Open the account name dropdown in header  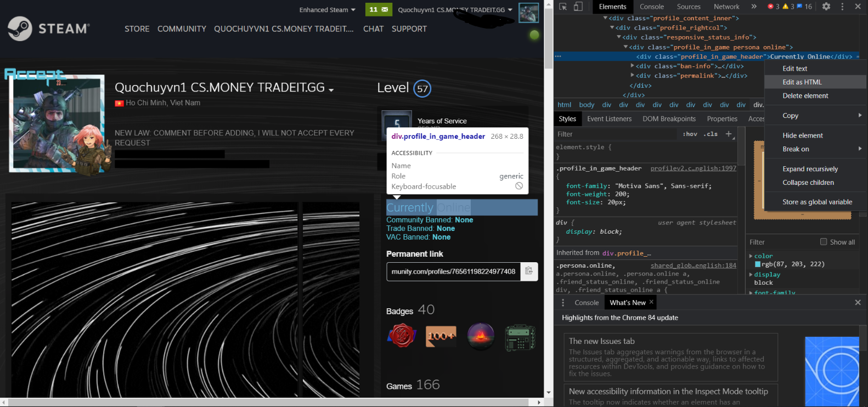[455, 10]
